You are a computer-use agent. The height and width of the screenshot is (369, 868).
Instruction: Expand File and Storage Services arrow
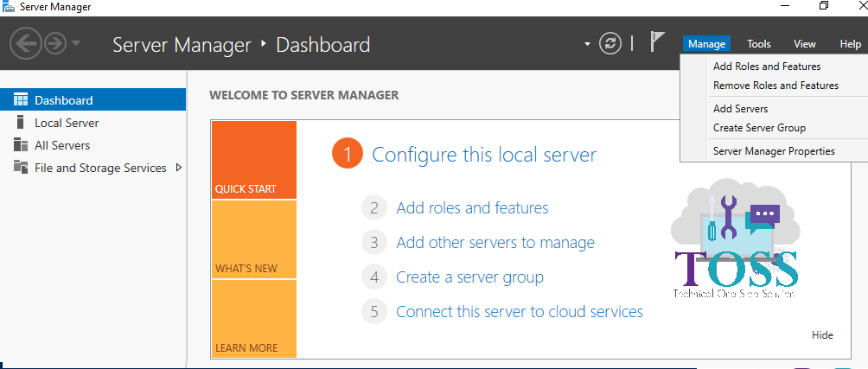[178, 167]
